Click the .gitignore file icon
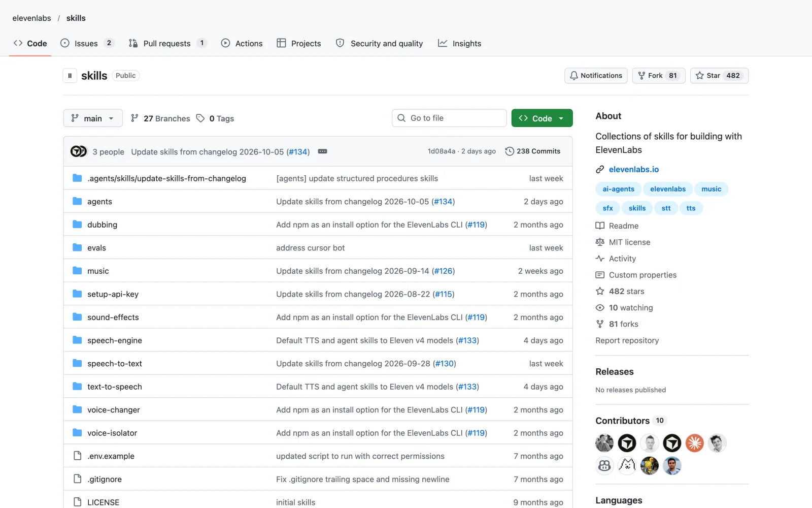The width and height of the screenshot is (812, 508). tap(77, 479)
